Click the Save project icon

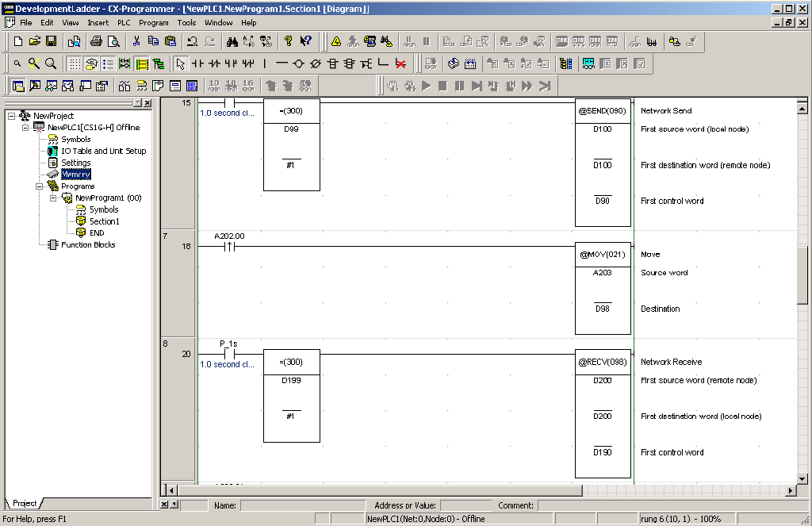51,41
